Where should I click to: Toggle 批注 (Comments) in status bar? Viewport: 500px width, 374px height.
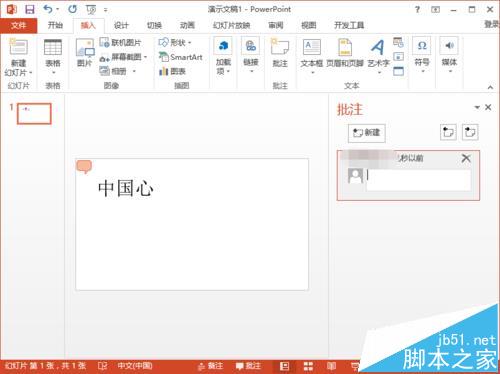click(248, 366)
